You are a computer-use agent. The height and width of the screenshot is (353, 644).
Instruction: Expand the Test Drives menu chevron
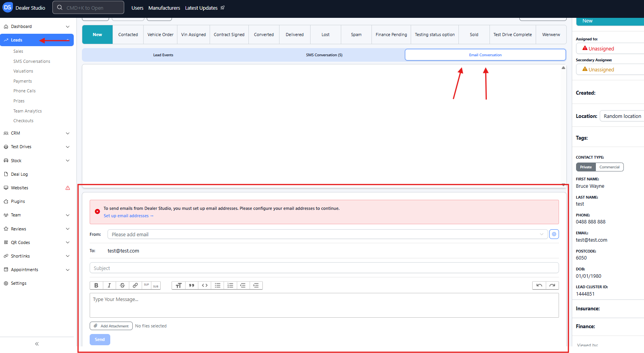coord(68,147)
